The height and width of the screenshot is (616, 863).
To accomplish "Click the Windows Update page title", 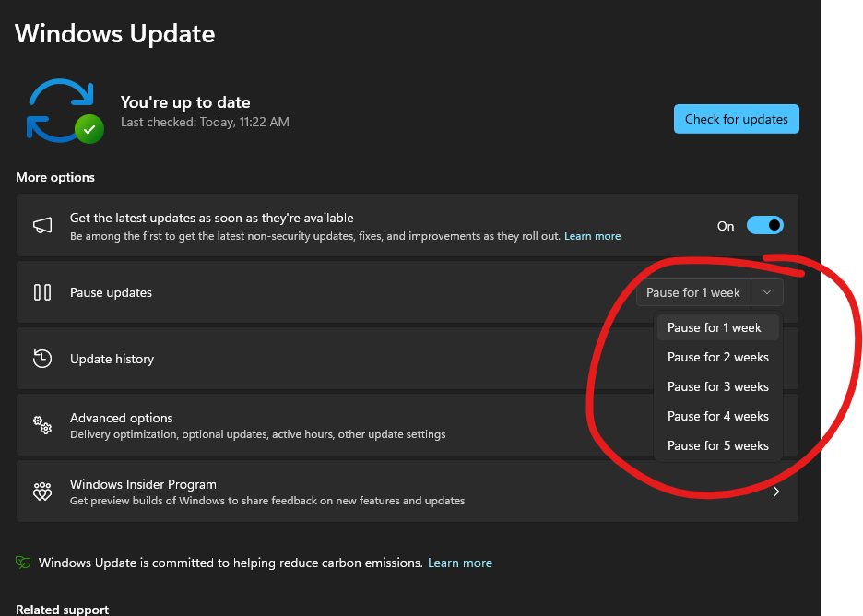I will tap(115, 34).
